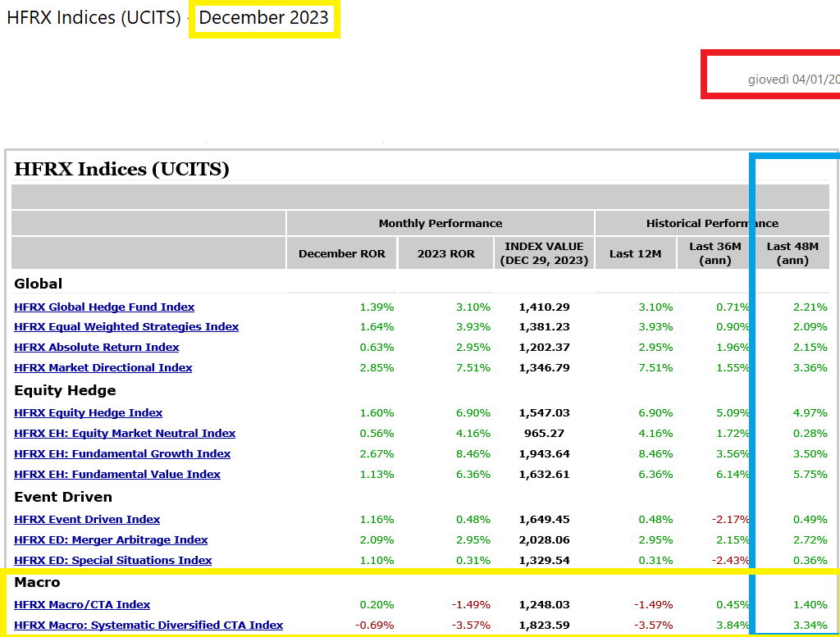Click the Global section heading

click(x=38, y=284)
